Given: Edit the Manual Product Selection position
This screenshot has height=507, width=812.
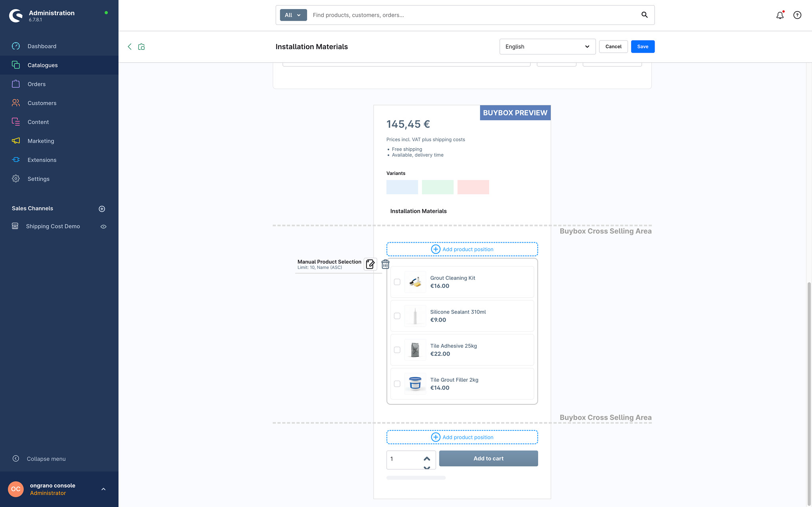Looking at the screenshot, I should tap(370, 264).
